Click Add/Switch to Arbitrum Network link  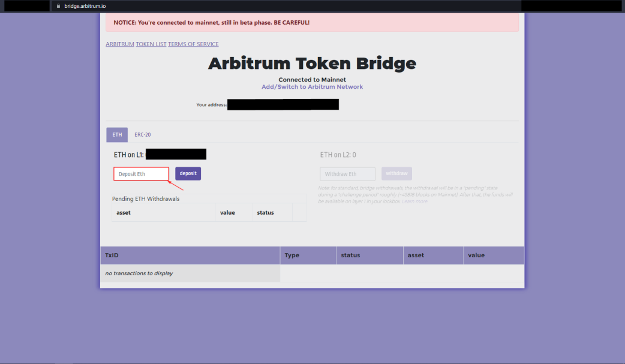(x=312, y=87)
